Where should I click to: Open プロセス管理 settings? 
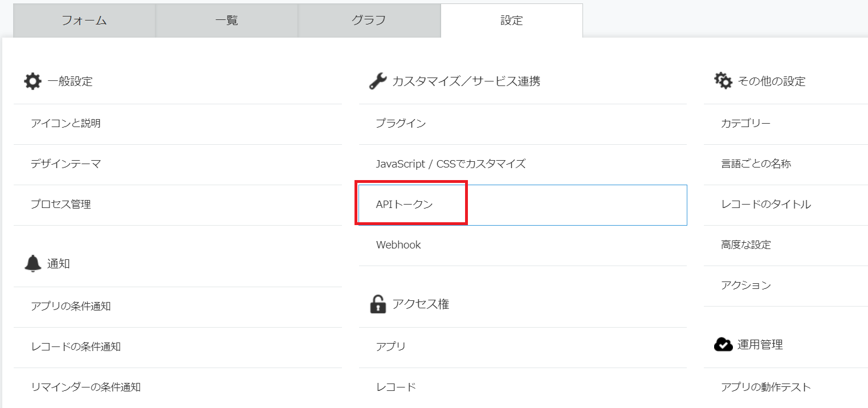[60, 205]
